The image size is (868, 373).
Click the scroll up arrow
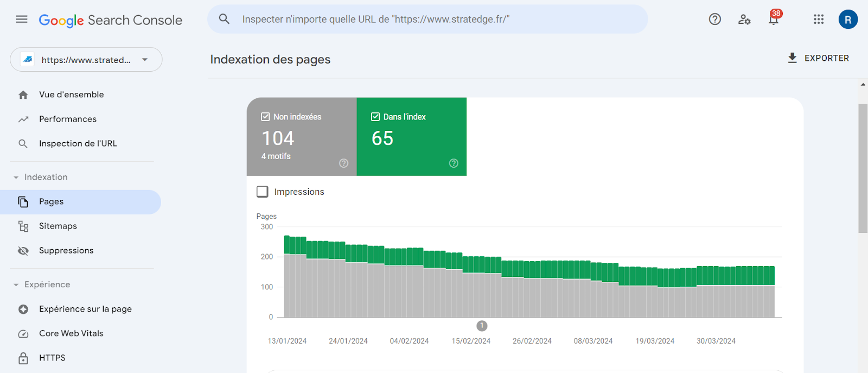(x=863, y=85)
